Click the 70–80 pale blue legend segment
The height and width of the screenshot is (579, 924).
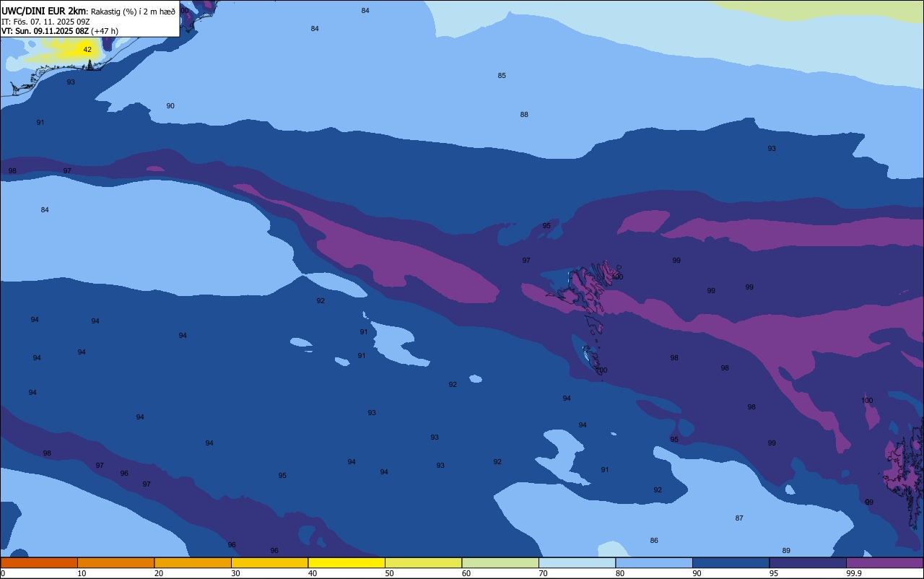pos(577,562)
